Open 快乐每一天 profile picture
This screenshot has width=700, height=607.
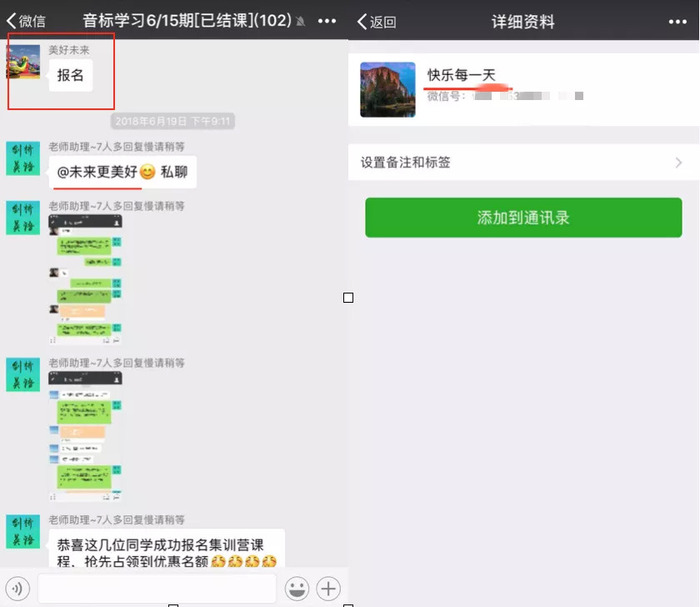387,90
